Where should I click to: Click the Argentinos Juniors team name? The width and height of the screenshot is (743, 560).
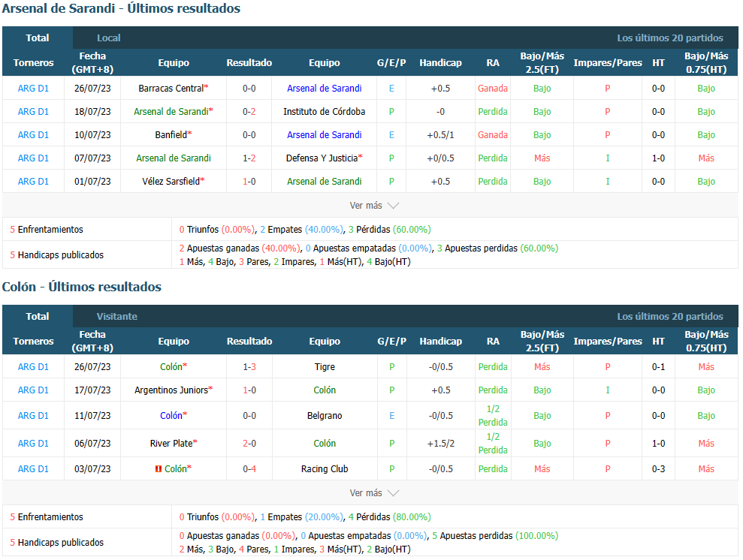click(171, 390)
